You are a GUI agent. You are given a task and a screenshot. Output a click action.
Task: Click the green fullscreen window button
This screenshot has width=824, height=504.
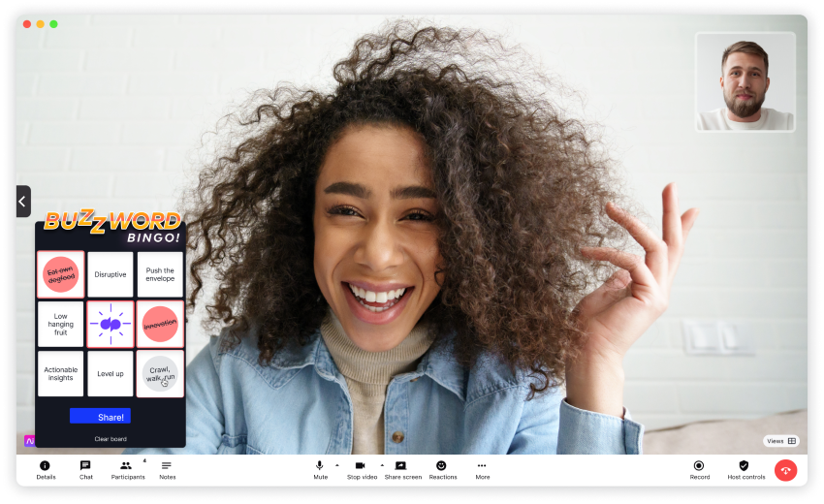coord(53,24)
